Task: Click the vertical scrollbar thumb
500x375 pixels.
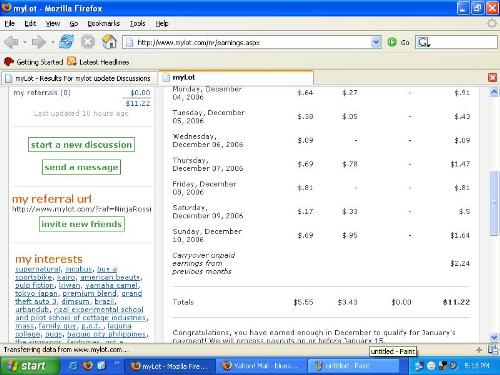Action: tap(494, 203)
